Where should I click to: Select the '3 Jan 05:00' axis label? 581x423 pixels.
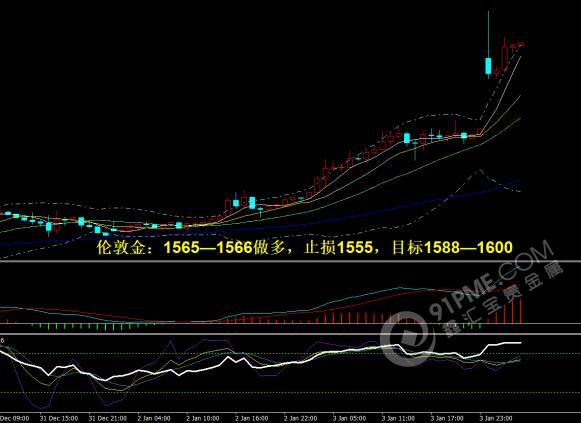(x=350, y=418)
